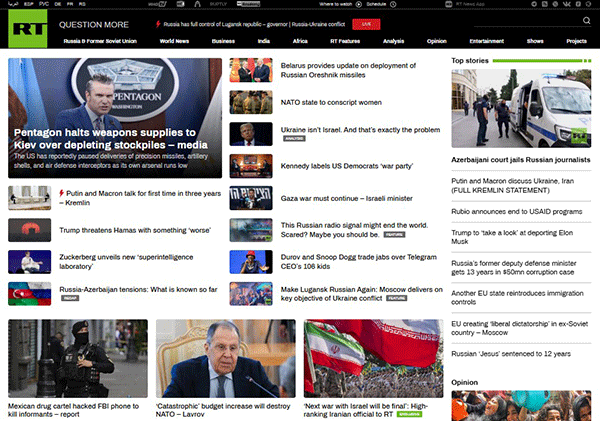Open the World News section
Viewport: 600px width, 421px height.
174,41
